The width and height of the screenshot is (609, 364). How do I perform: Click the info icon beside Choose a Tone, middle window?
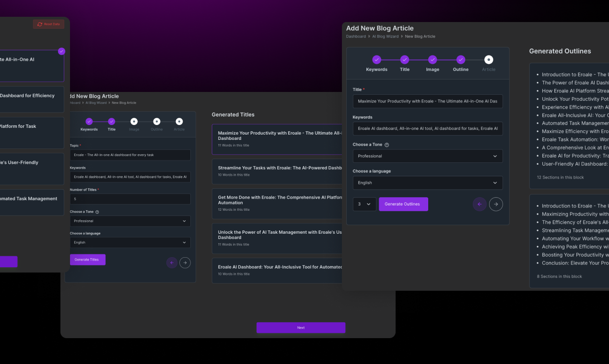[97, 212]
